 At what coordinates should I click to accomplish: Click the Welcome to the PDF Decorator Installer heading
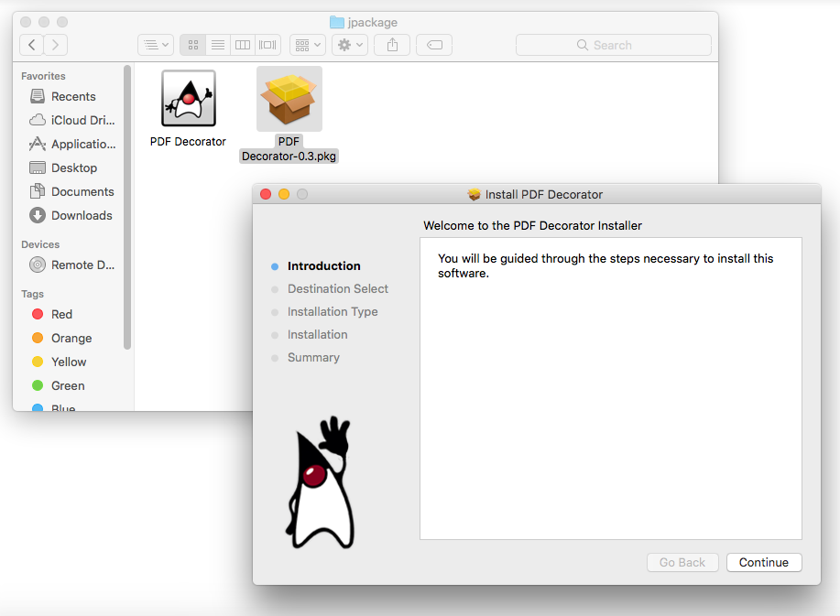point(532,226)
